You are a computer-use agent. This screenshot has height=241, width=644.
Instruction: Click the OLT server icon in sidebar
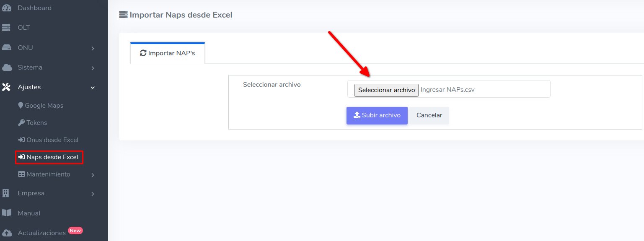coord(6,28)
